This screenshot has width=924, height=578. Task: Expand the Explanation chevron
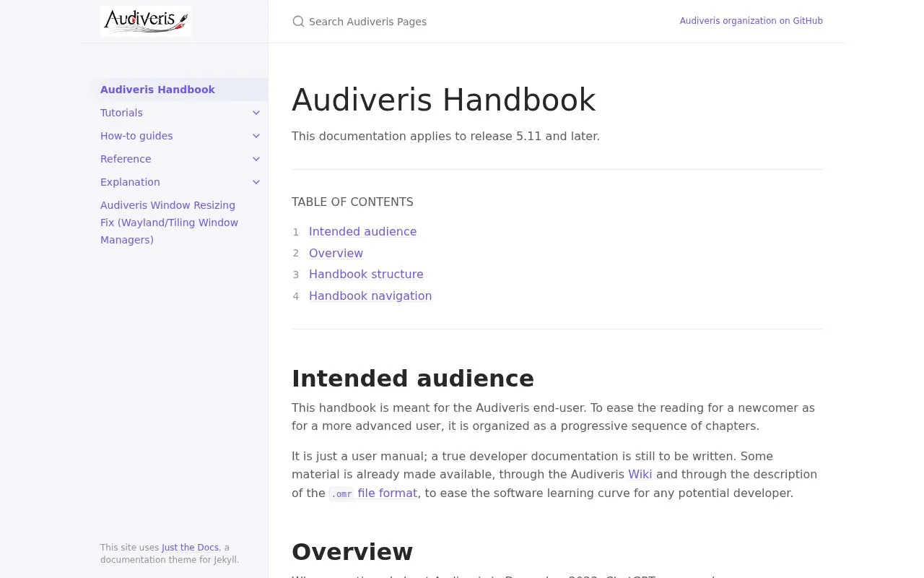(256, 182)
